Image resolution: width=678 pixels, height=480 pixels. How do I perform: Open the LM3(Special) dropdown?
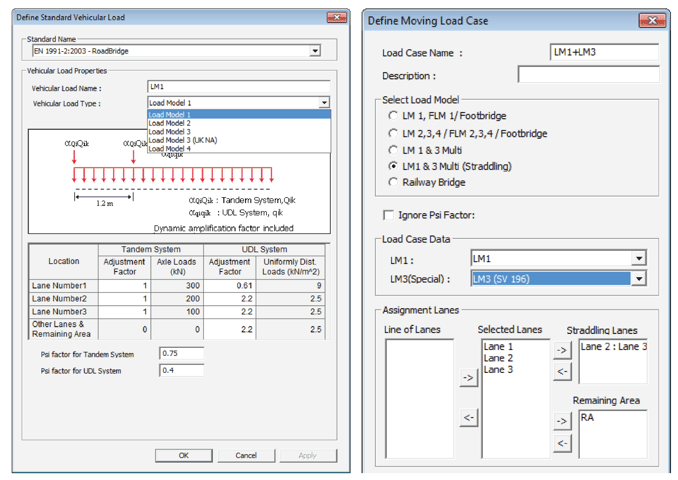tap(639, 278)
